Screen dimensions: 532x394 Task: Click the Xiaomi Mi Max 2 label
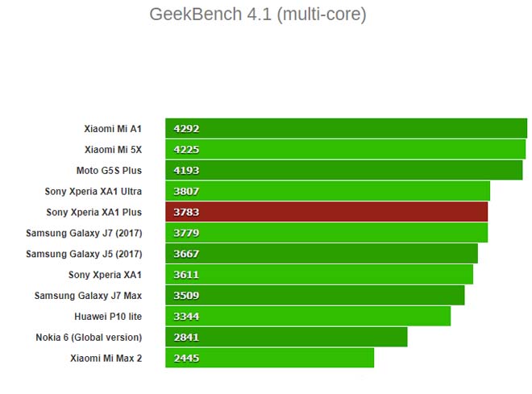pyautogui.click(x=106, y=358)
